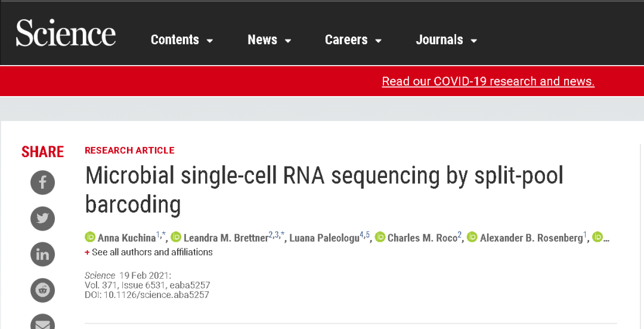Expand See all authors and affiliations

click(x=148, y=252)
